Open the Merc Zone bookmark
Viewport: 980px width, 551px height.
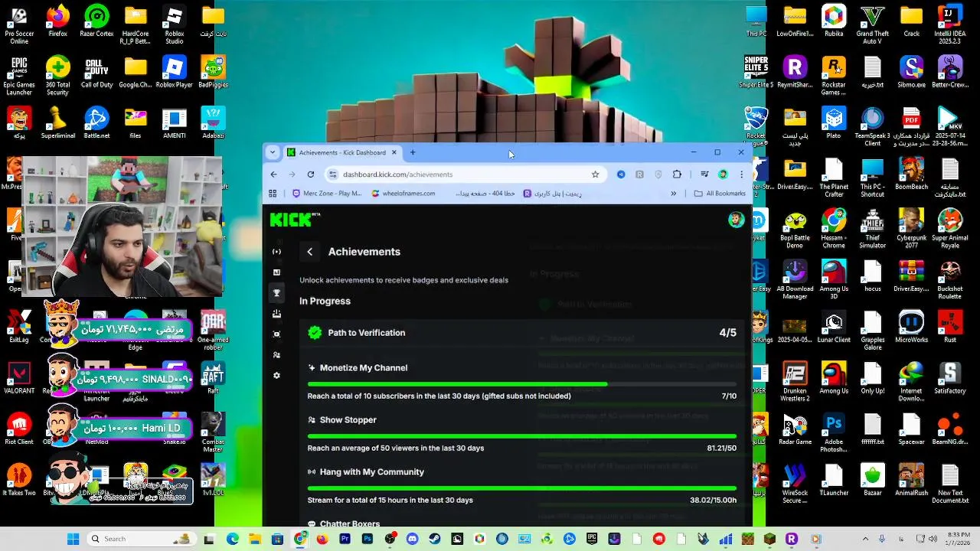(x=327, y=194)
